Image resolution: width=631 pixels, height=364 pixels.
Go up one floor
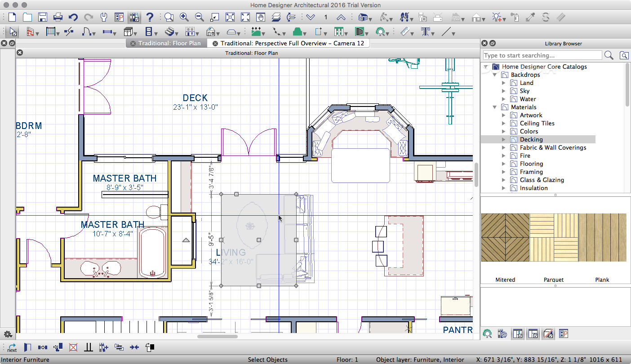341,18
